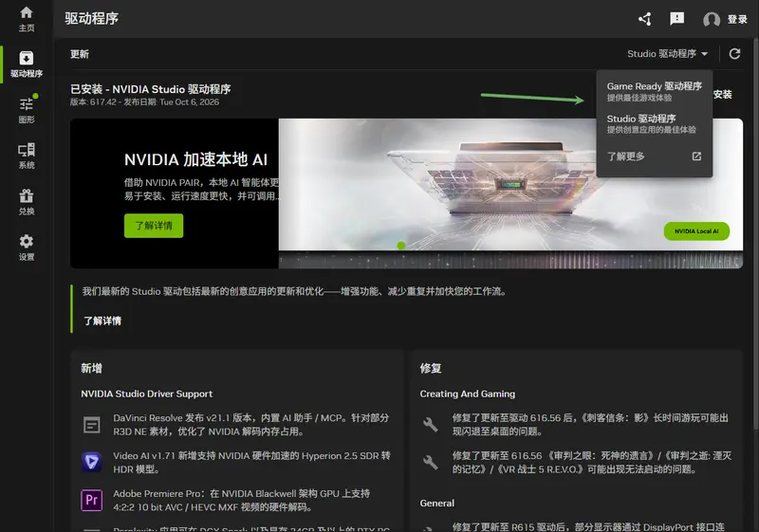
Task: Click the DaVinci Resolve note icon
Action: pyautogui.click(x=91, y=425)
